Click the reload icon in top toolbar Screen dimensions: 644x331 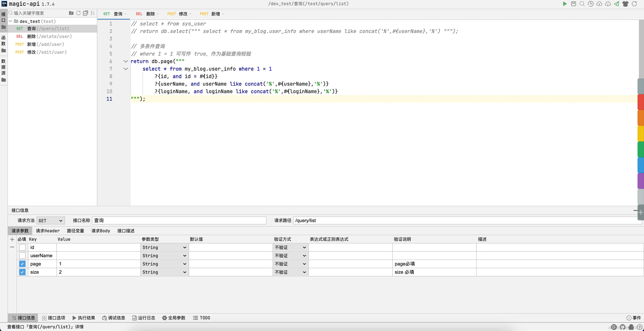pos(634,4)
